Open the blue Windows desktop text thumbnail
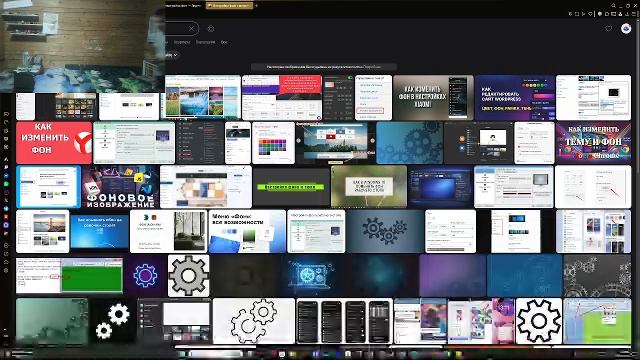This screenshot has height=360, width=640. (x=99, y=231)
